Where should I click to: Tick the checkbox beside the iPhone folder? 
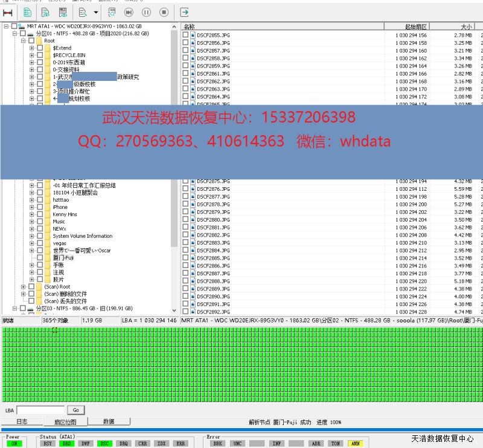click(40, 207)
